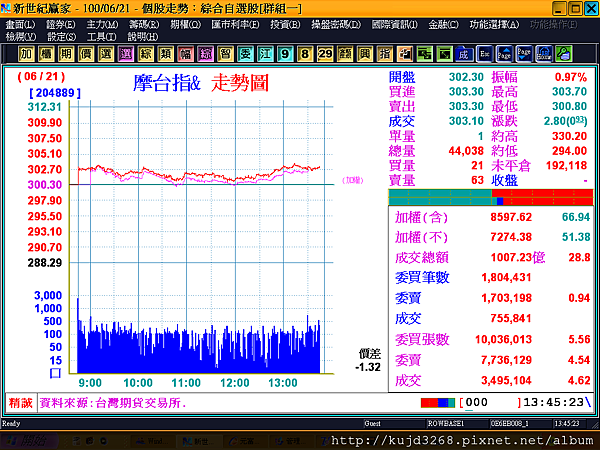
Task: Click the 類 category toolbar icon
Action: (x=165, y=54)
